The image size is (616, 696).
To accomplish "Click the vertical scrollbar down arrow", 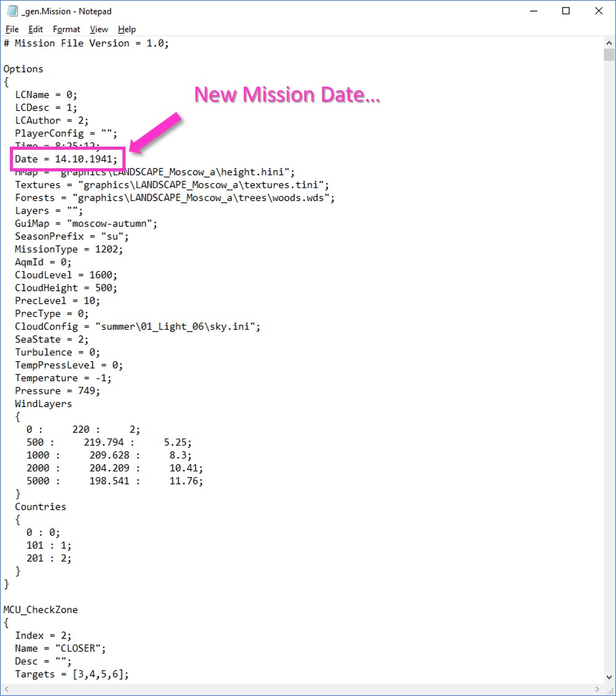I will [609, 677].
